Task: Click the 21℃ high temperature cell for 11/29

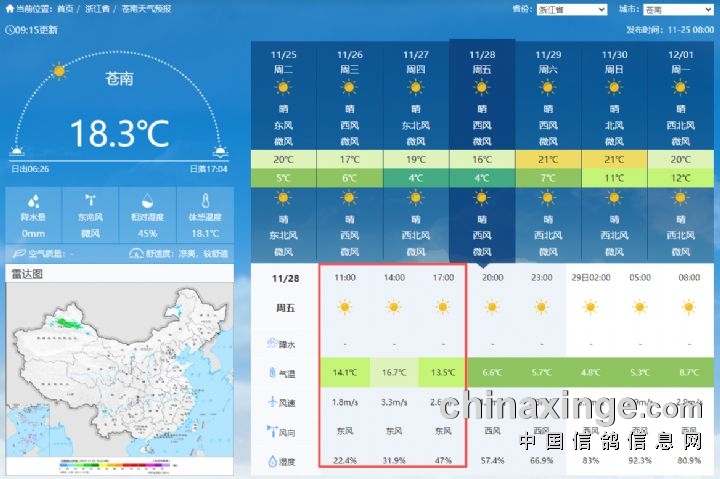Action: (548, 160)
